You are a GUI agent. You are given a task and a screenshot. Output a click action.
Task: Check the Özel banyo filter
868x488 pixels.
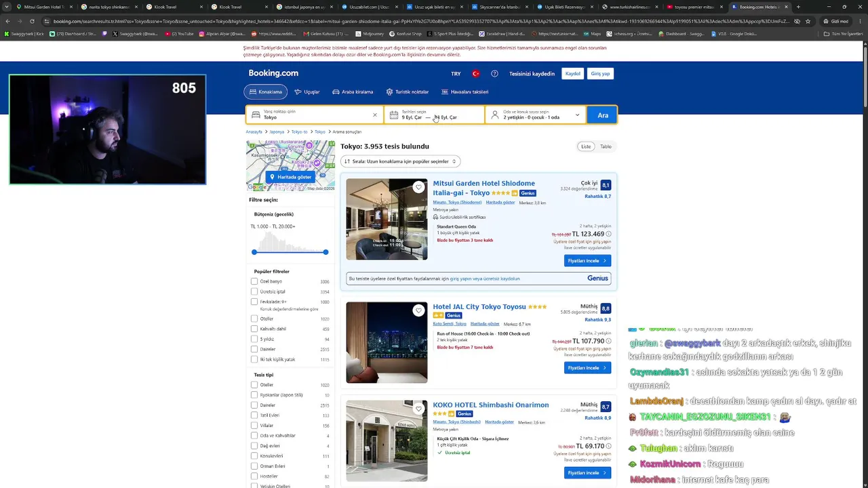(x=254, y=281)
